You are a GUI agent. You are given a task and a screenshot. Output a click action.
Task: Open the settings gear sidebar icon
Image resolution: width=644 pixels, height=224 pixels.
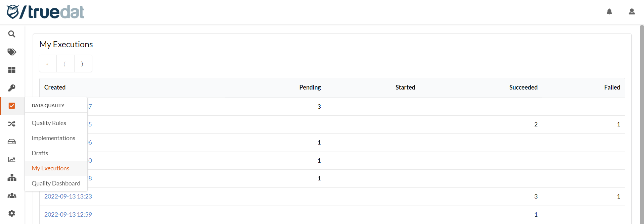point(12,213)
